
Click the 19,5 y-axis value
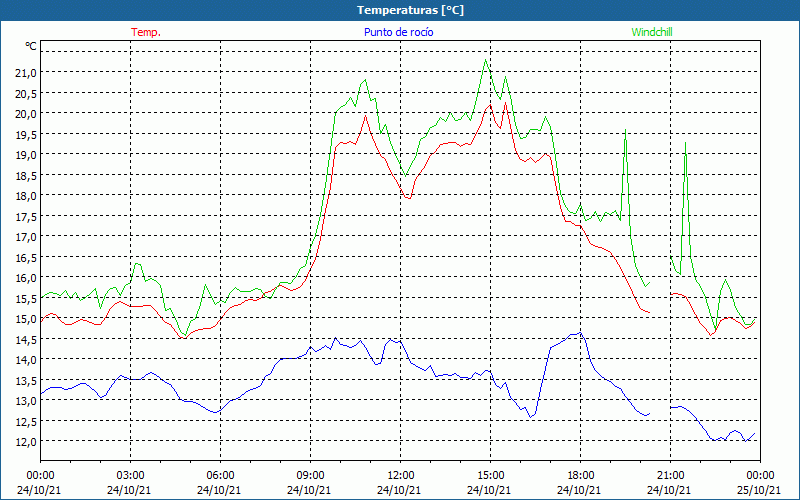click(26, 134)
